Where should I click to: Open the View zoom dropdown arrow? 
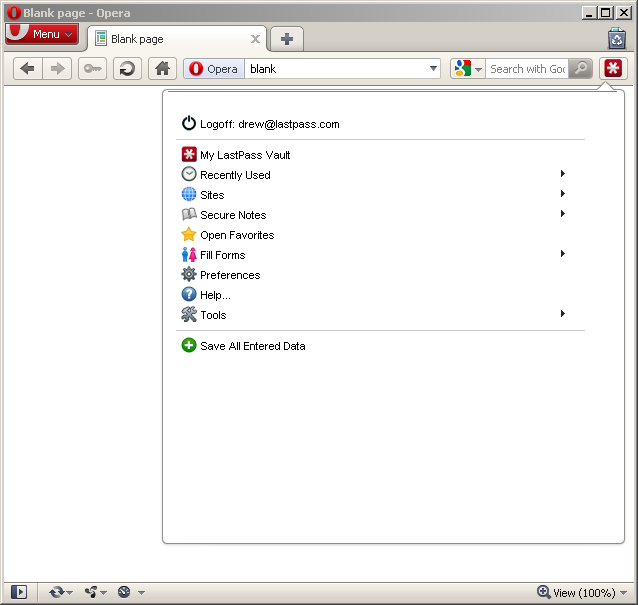(x=623, y=593)
